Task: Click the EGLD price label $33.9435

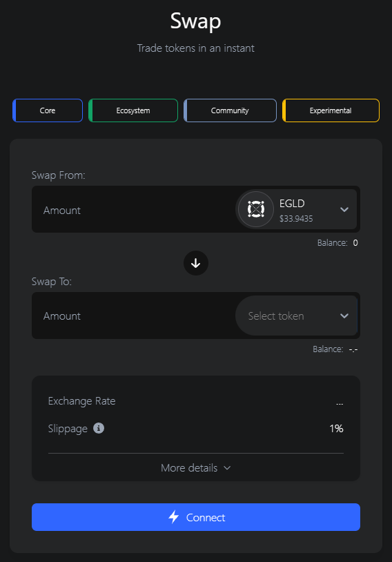Action: click(x=296, y=219)
